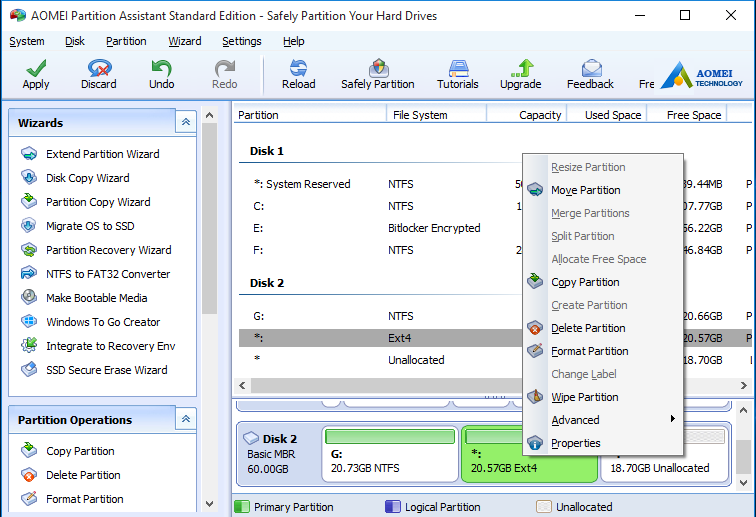Sort by File System column header
The height and width of the screenshot is (517, 756).
click(436, 115)
